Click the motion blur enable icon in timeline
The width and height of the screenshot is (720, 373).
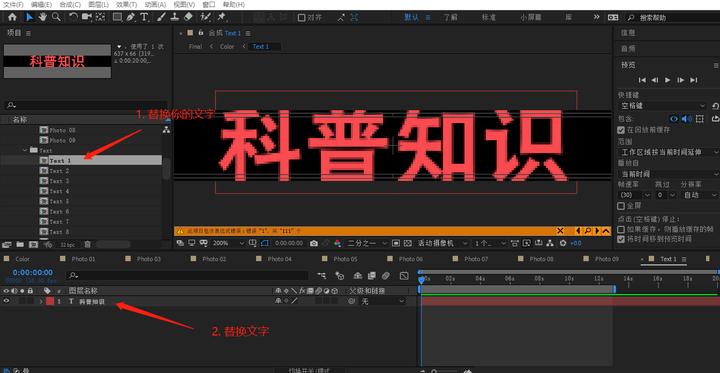[386, 276]
